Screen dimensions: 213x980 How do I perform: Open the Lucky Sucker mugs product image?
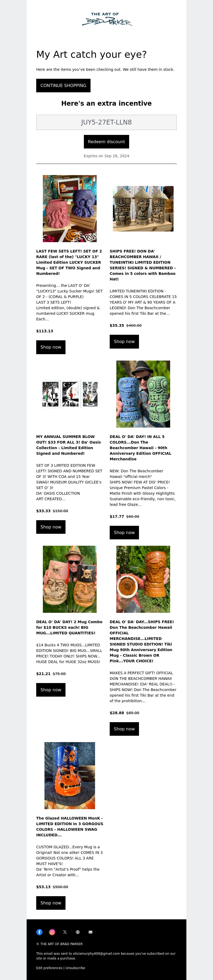tap(69, 208)
